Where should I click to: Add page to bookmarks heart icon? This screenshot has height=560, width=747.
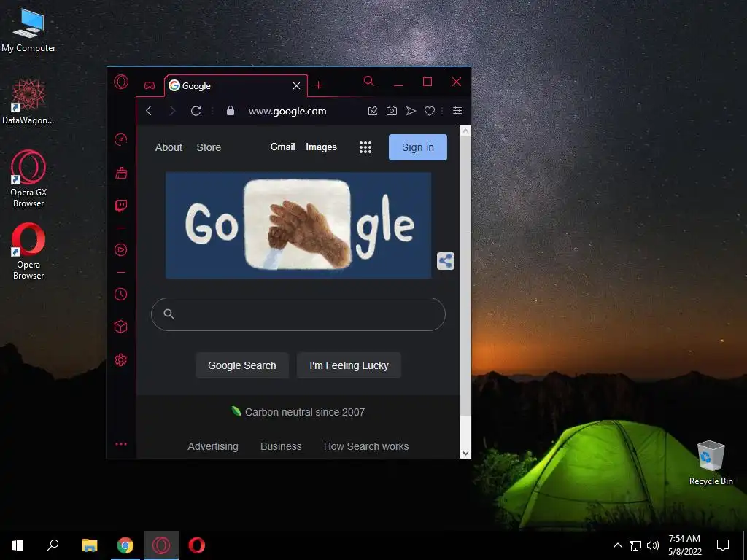coord(430,111)
